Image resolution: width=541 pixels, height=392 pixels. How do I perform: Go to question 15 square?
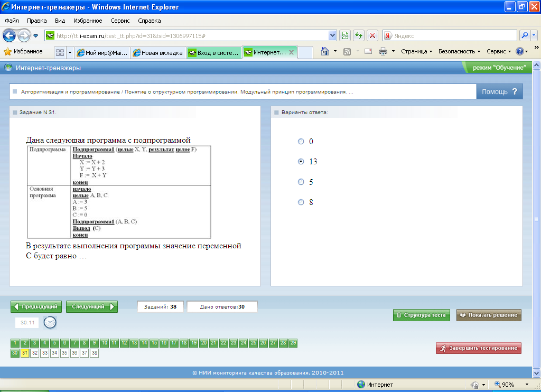pyautogui.click(x=154, y=343)
